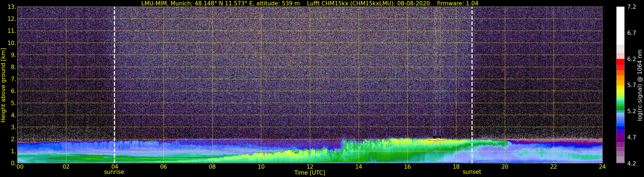
Task: Click the colorbar label '6.7'
Action: coord(632,33)
